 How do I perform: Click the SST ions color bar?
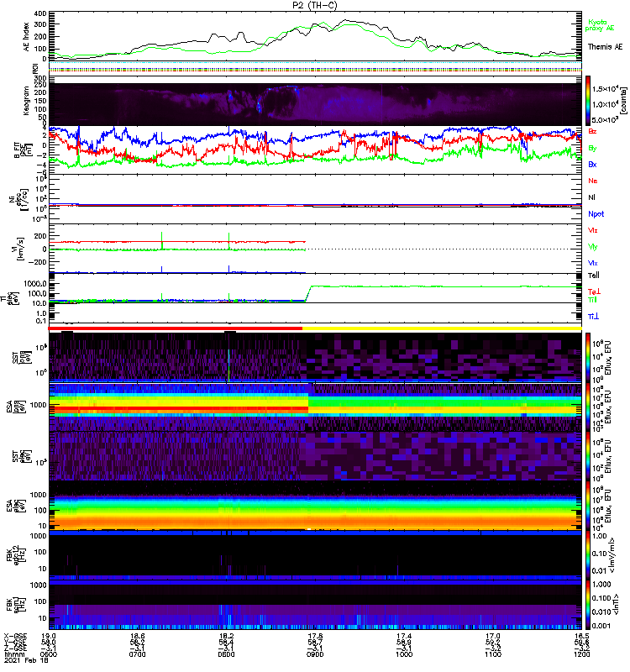[x=589, y=357]
